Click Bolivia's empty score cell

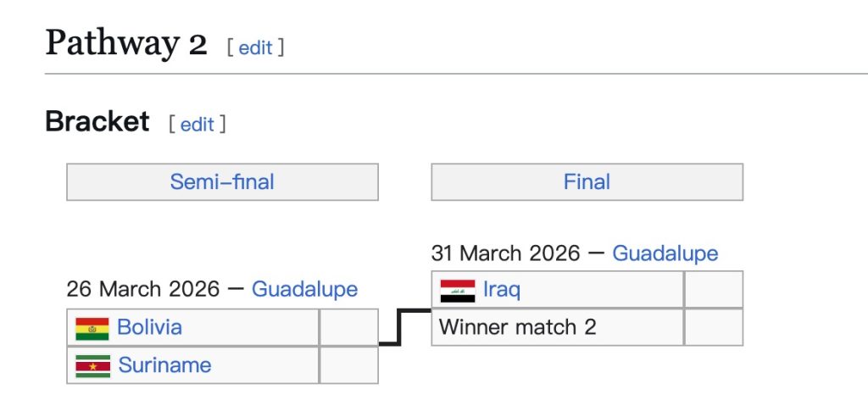click(x=348, y=327)
